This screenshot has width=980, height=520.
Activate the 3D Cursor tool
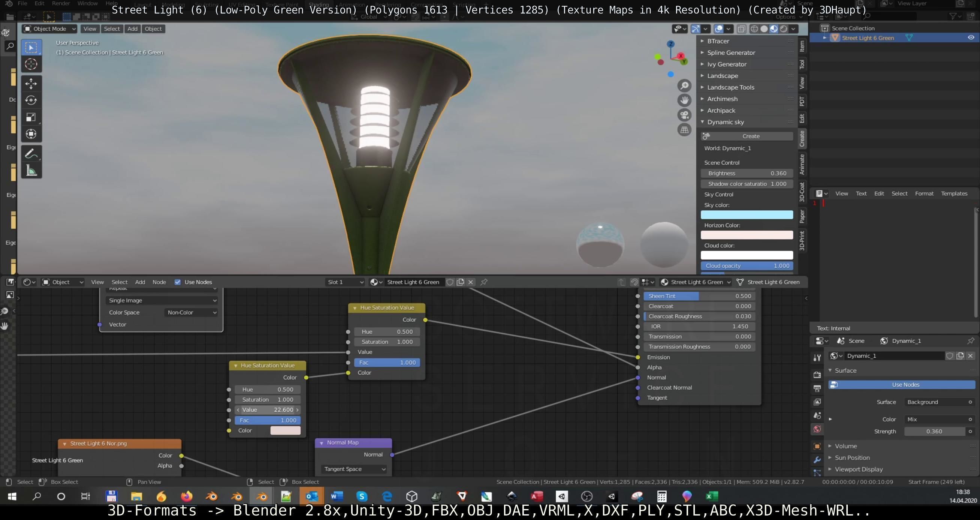pyautogui.click(x=31, y=64)
